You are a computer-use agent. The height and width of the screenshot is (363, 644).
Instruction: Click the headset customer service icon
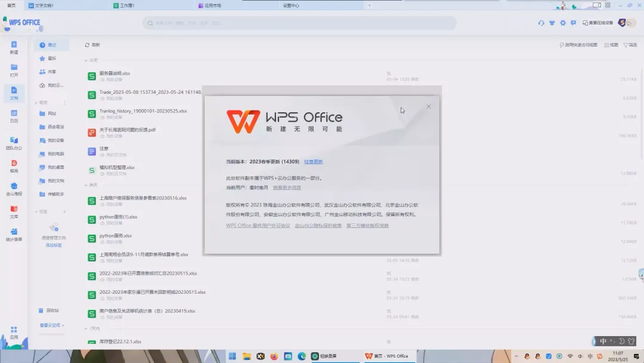(x=541, y=23)
